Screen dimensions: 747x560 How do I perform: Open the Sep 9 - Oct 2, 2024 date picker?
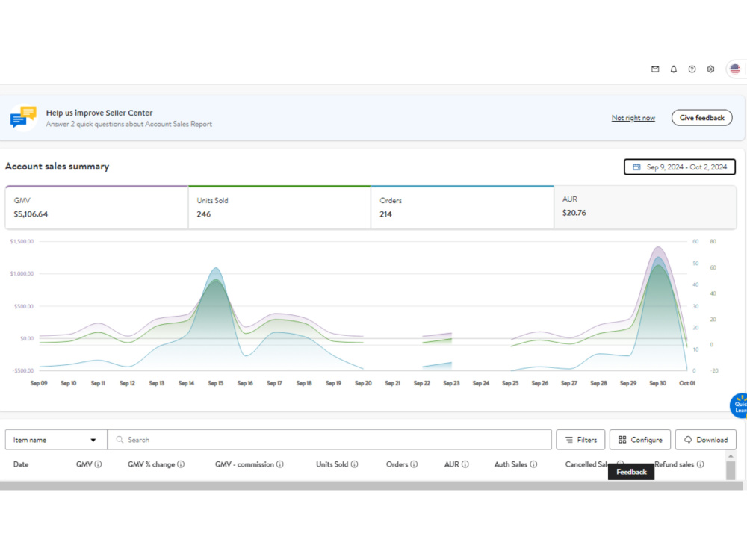[679, 167]
